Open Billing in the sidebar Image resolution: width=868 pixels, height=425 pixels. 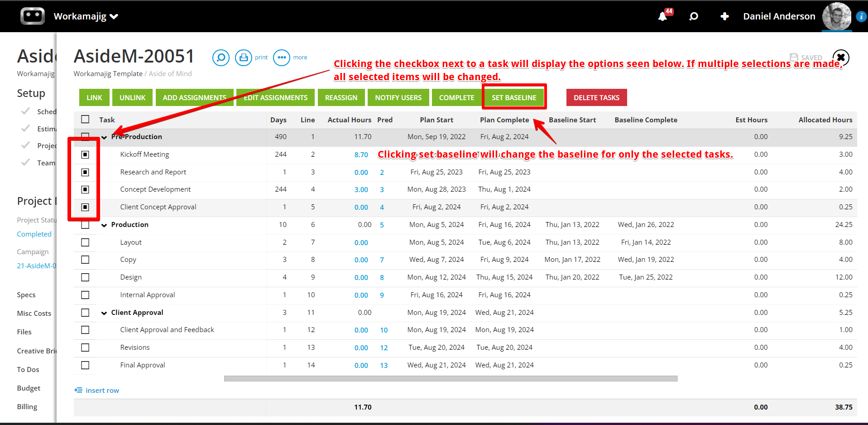(27, 406)
